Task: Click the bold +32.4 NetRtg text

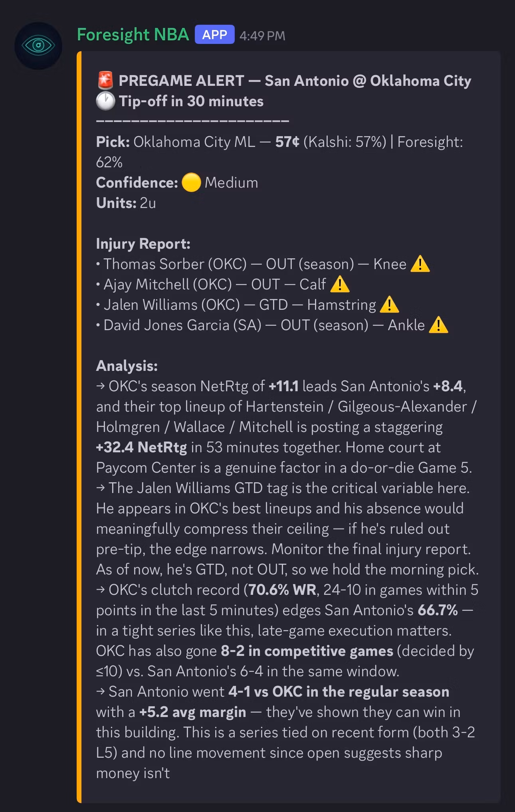Action: click(141, 447)
